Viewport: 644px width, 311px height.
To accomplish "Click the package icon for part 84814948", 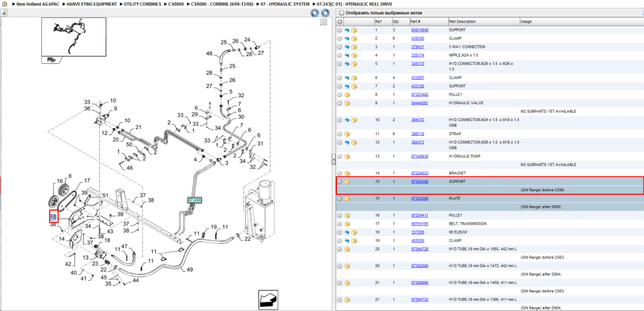I will [354, 30].
